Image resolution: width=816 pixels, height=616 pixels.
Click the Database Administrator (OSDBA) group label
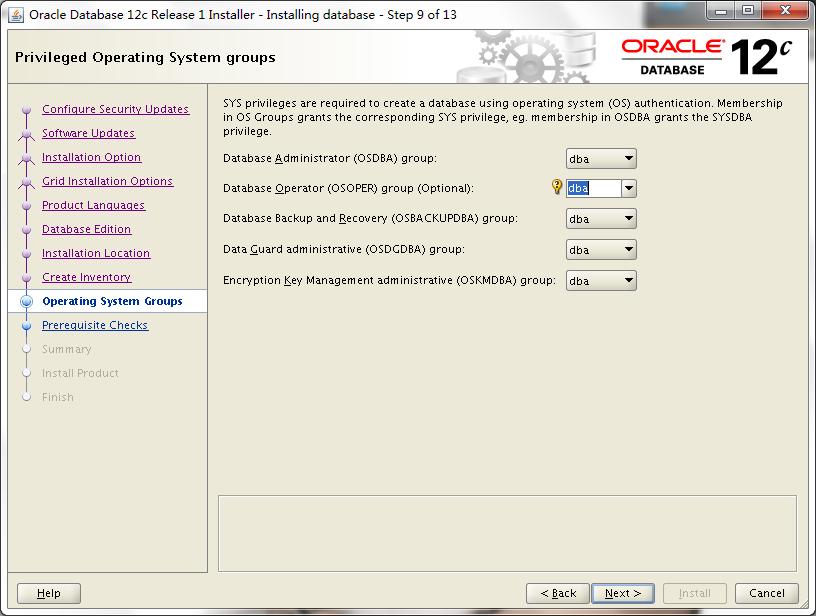pyautogui.click(x=330, y=158)
